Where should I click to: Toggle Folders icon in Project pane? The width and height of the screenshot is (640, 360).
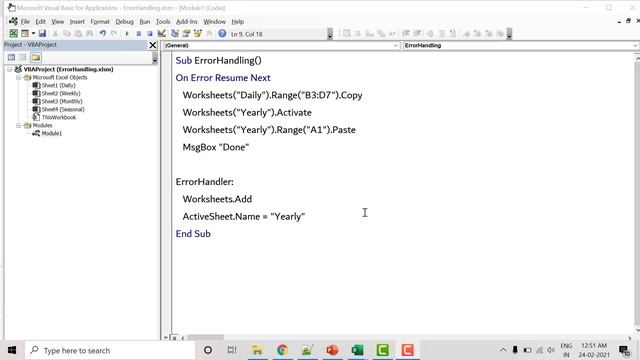click(36, 58)
